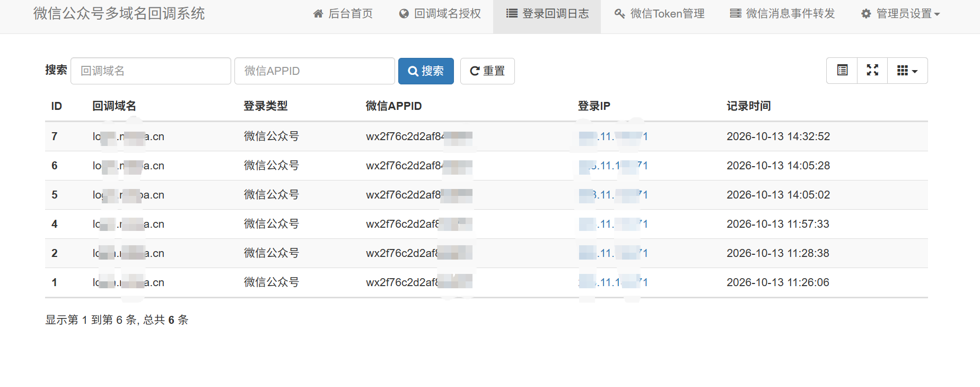
Task: Click pagination info 显示第 1 到第 6 条
Action: (x=91, y=320)
